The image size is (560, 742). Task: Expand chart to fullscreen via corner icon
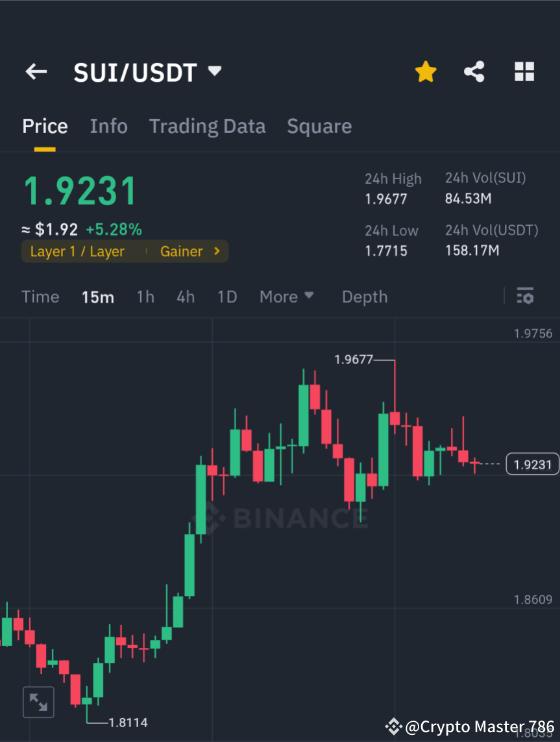[x=38, y=702]
